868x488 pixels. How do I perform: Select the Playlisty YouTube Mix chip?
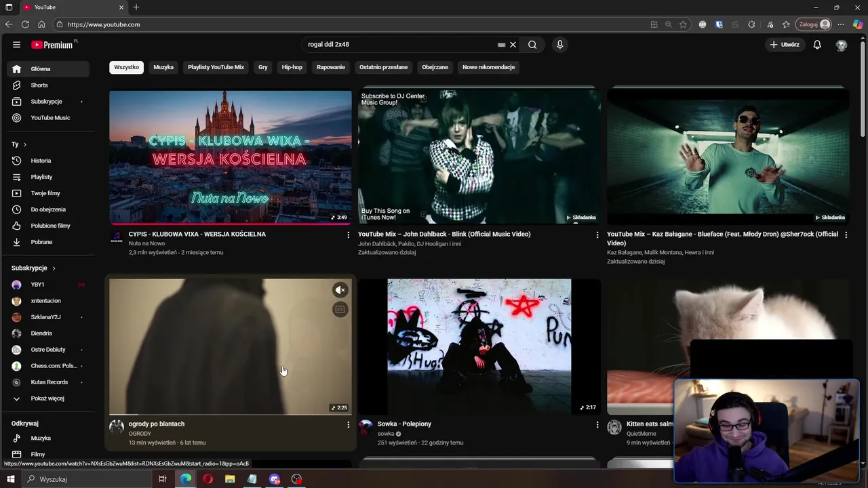point(216,67)
